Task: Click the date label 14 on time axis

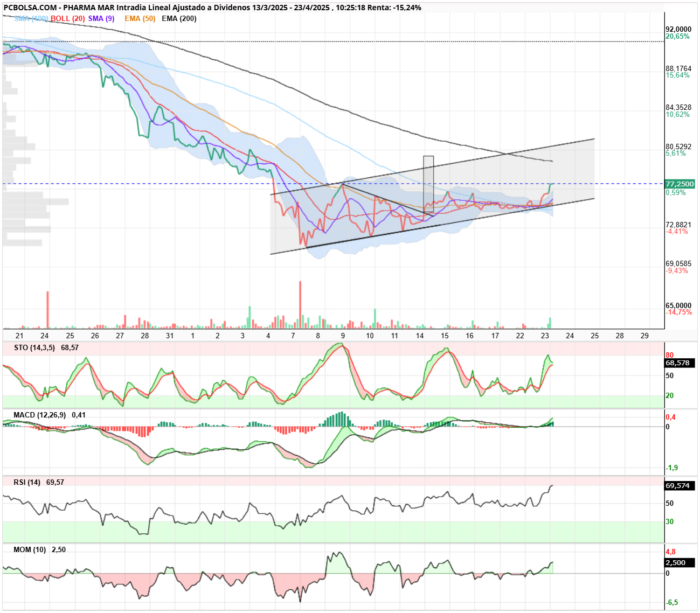Action: pyautogui.click(x=420, y=336)
